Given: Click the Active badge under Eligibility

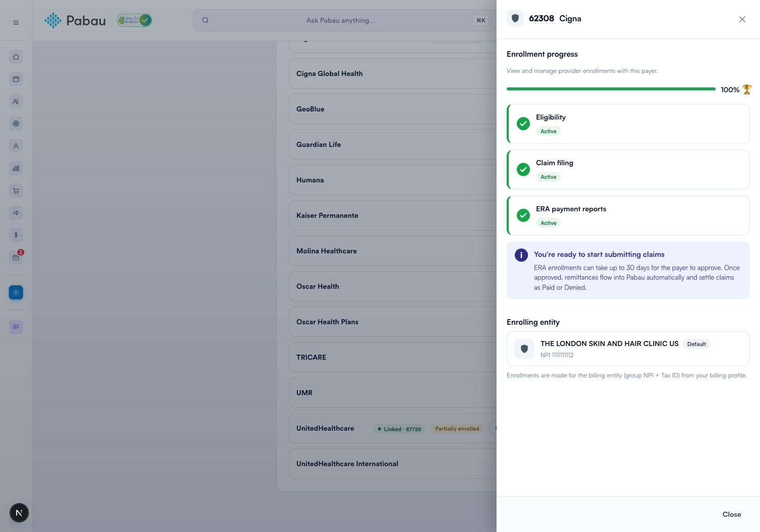Looking at the screenshot, I should click(x=548, y=131).
